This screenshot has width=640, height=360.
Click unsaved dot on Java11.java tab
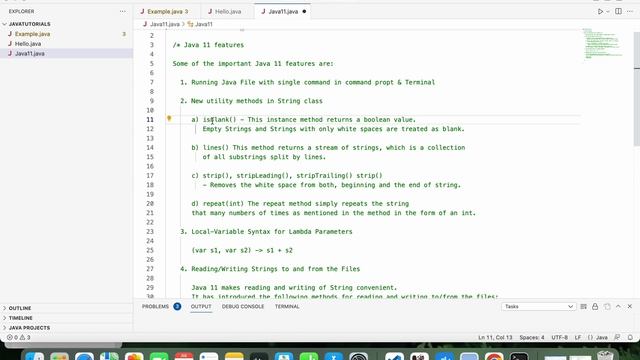pos(304,11)
